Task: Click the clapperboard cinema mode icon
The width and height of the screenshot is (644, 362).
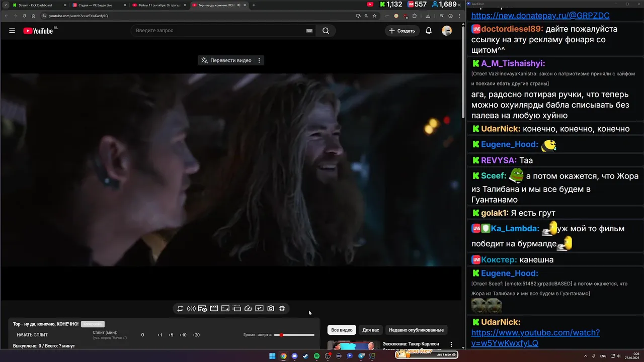Action: tap(214, 308)
